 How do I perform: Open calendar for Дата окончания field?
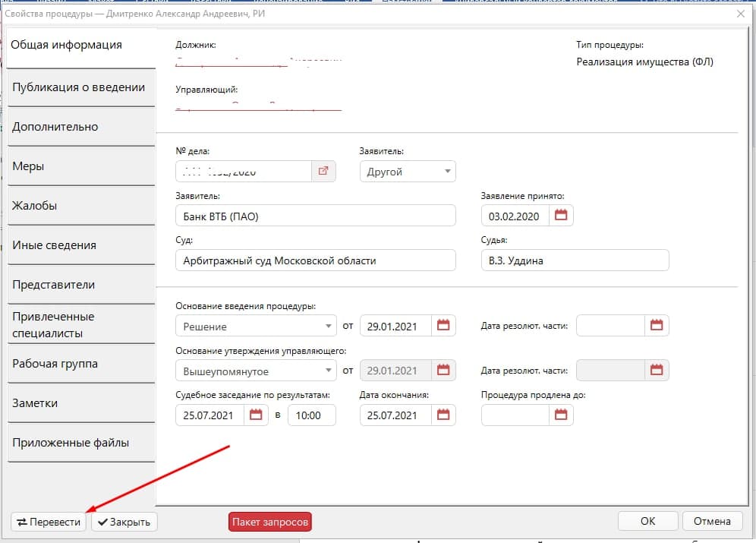pos(443,415)
